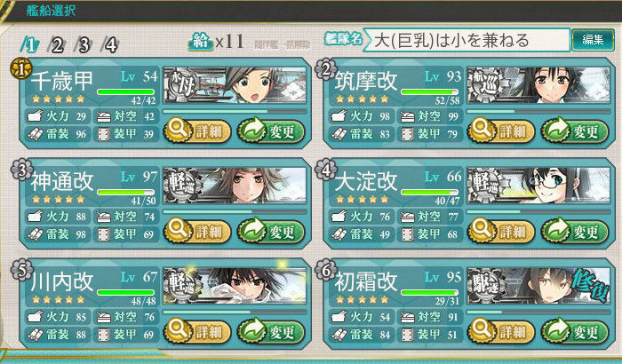This screenshot has width=622, height=364.
Task: Click the 航巡 type badge on 筑摩改
Action: (483, 85)
